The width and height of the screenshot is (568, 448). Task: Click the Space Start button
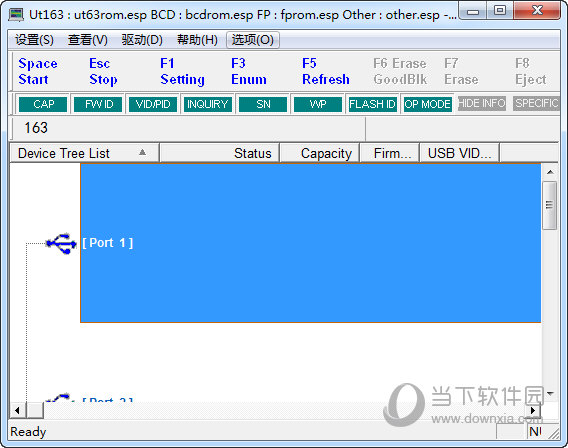point(38,71)
